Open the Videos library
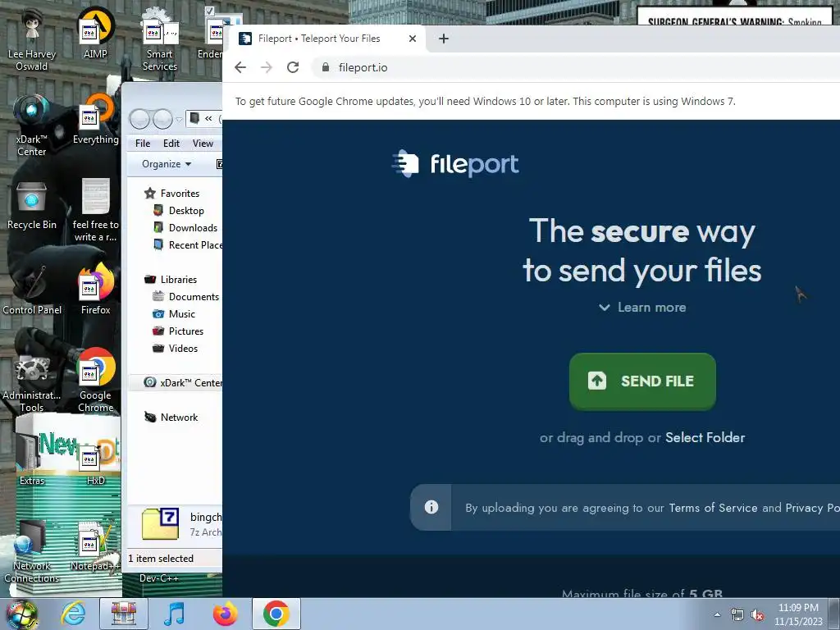The image size is (840, 630). [x=176, y=348]
